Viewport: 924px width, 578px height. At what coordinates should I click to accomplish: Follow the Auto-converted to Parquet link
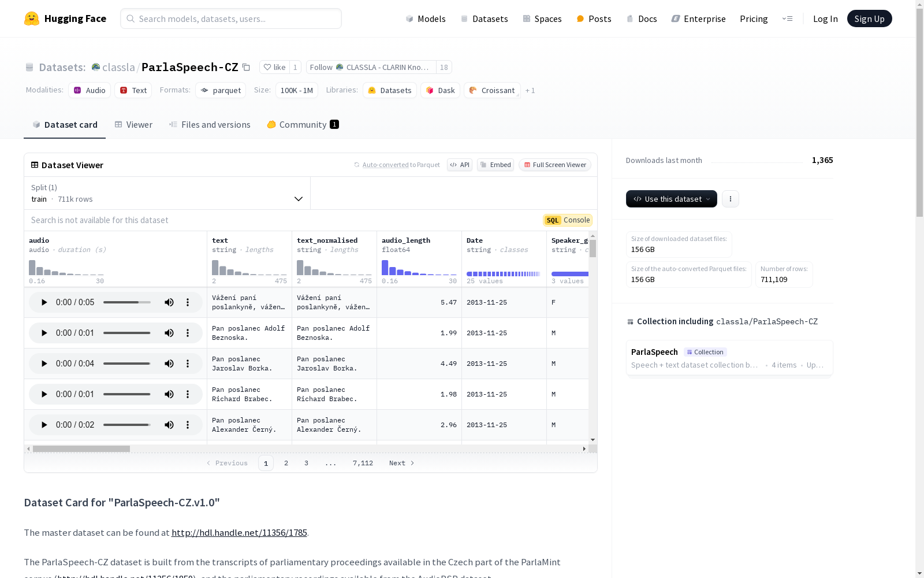click(386, 165)
